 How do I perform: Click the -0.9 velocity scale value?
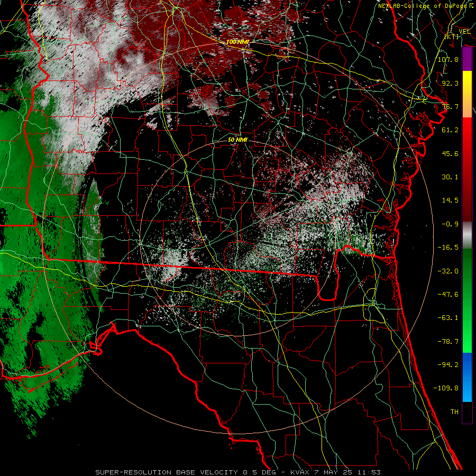tap(450, 224)
